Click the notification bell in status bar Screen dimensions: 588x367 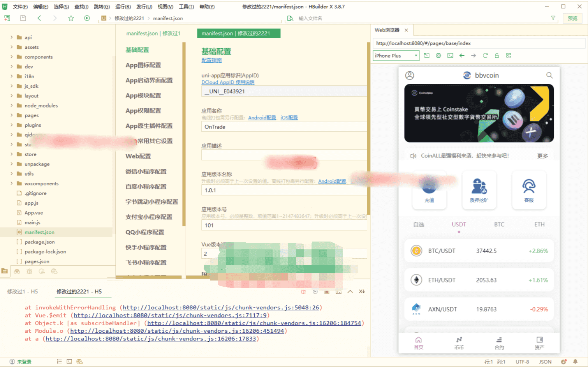click(x=575, y=362)
